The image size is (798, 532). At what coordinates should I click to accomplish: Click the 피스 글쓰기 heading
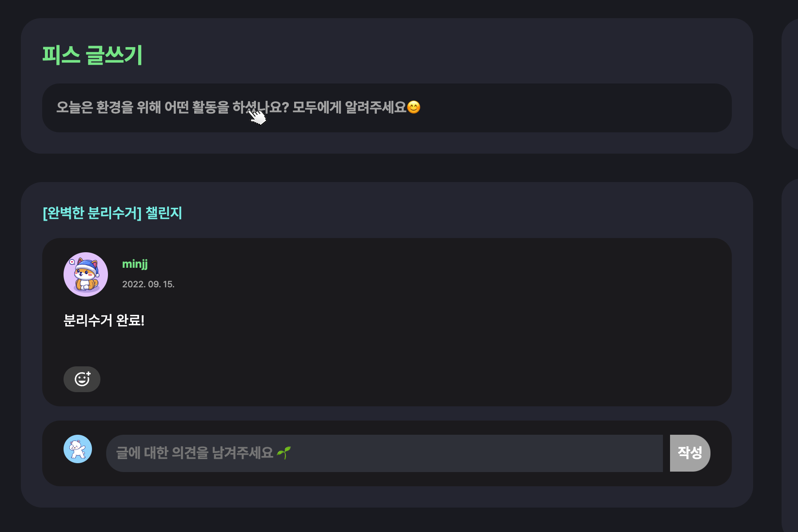[92, 55]
